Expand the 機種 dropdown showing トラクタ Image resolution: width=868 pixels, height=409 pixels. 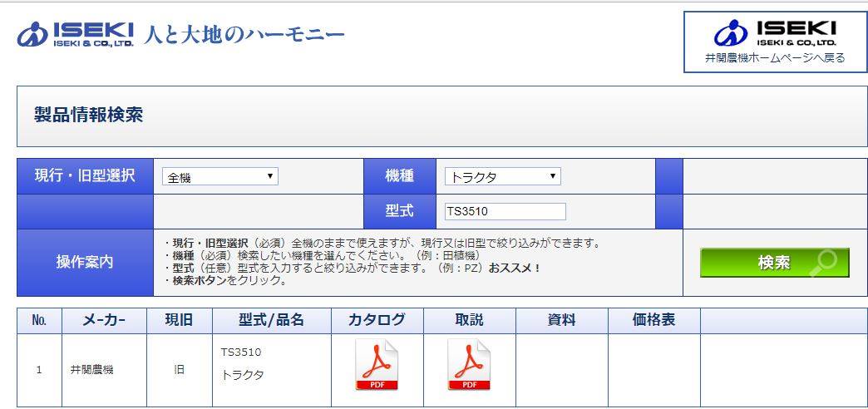tap(502, 176)
